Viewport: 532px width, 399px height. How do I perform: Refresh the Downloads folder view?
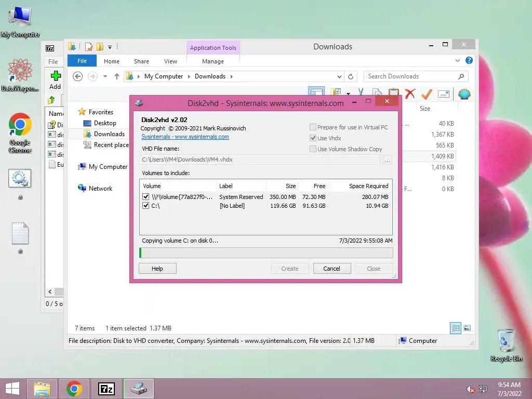point(351,76)
